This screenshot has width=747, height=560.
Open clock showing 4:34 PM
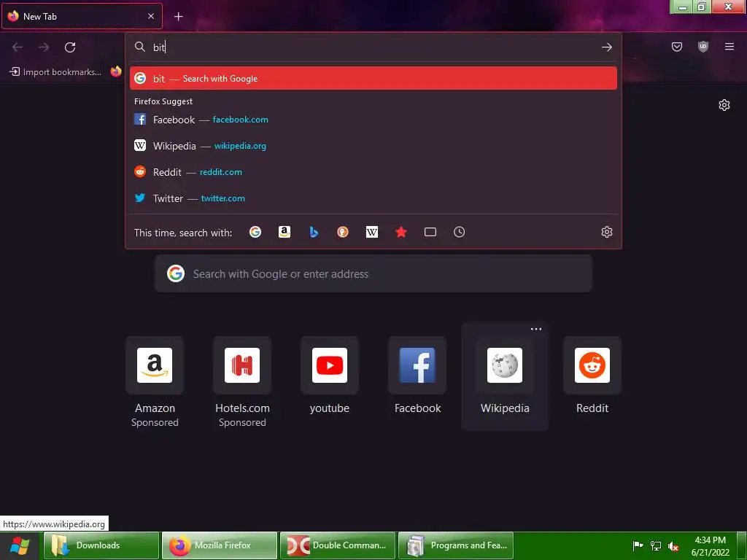coord(711,545)
